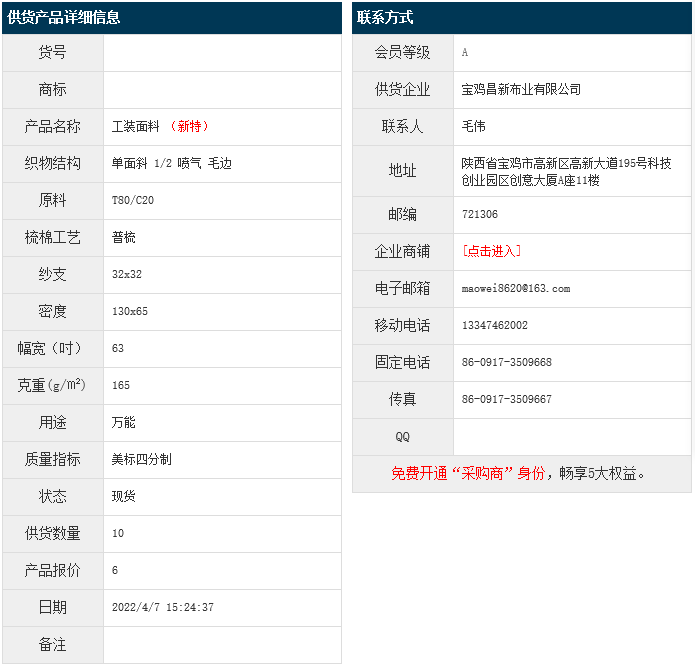
Task: Select the postal code 721306
Action: [480, 214]
